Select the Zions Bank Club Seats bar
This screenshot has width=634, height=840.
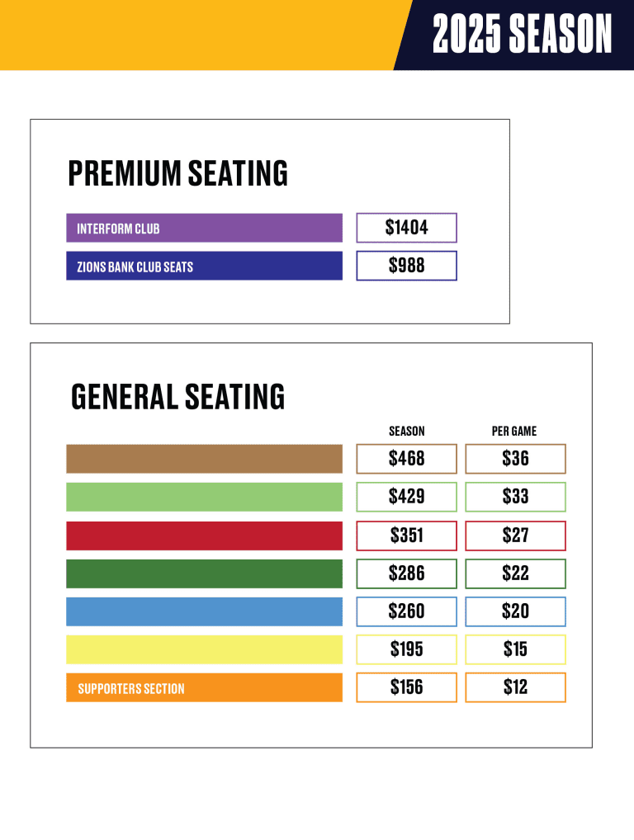tap(204, 266)
